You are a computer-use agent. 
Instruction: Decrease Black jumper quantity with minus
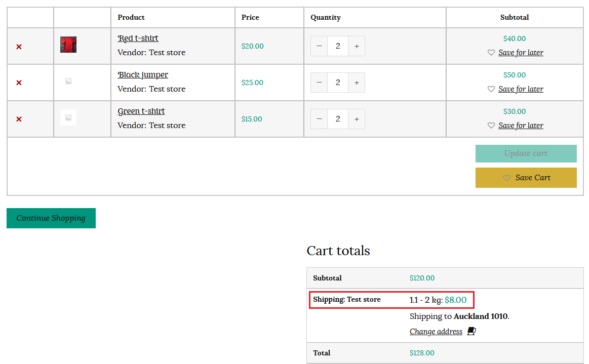click(319, 83)
